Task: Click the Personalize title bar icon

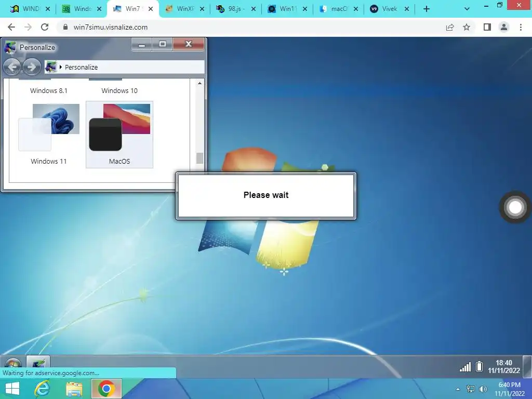Action: click(10, 47)
